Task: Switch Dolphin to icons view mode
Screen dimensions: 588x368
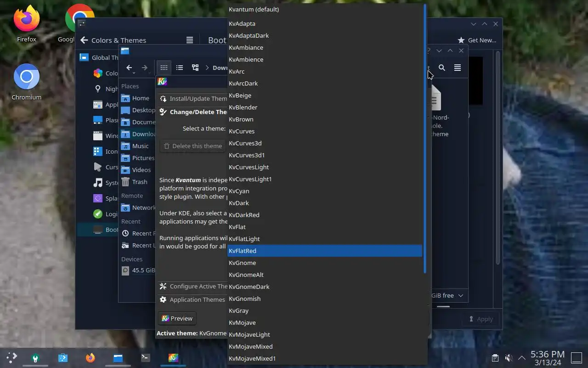Action: click(164, 68)
